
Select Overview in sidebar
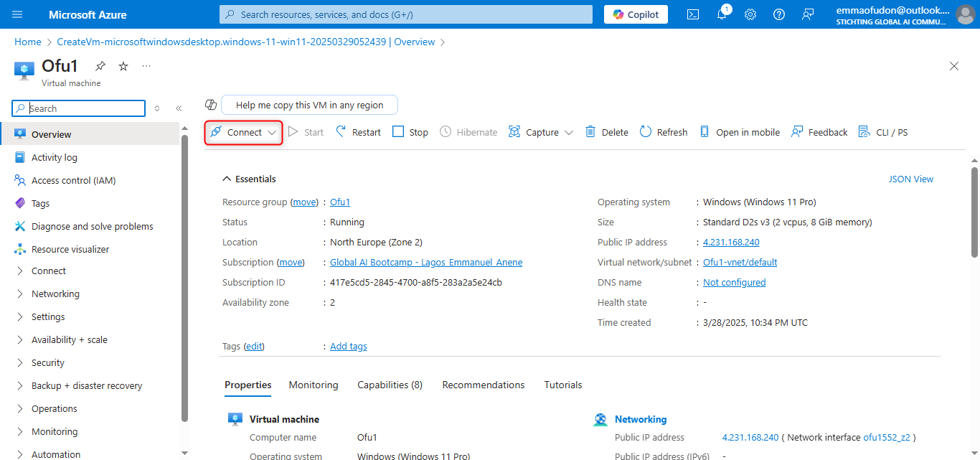pyautogui.click(x=90, y=134)
